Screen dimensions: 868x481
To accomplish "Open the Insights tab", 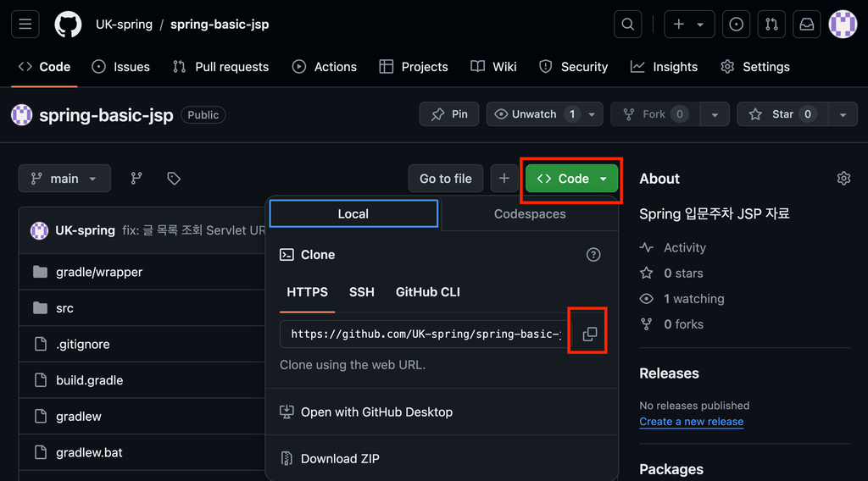I will (x=664, y=67).
